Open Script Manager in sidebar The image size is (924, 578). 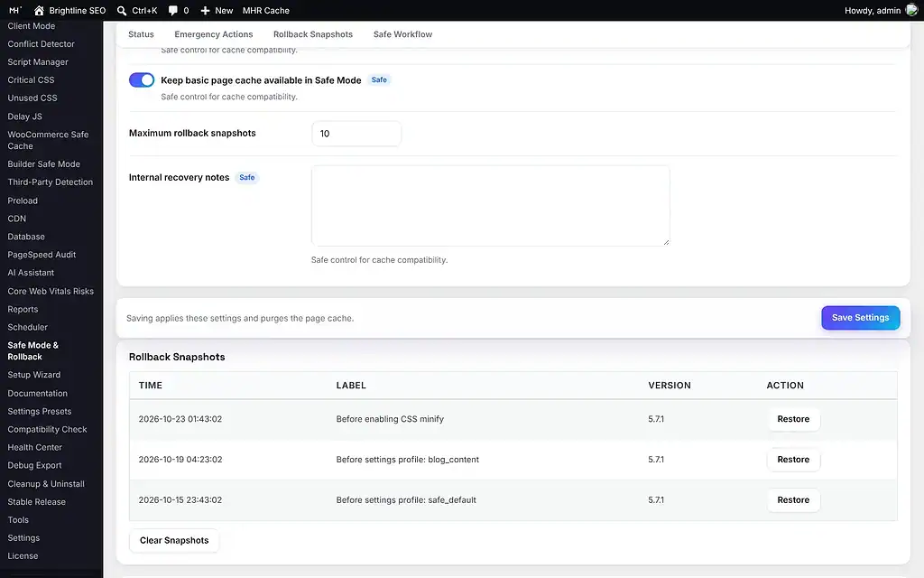[x=38, y=62]
